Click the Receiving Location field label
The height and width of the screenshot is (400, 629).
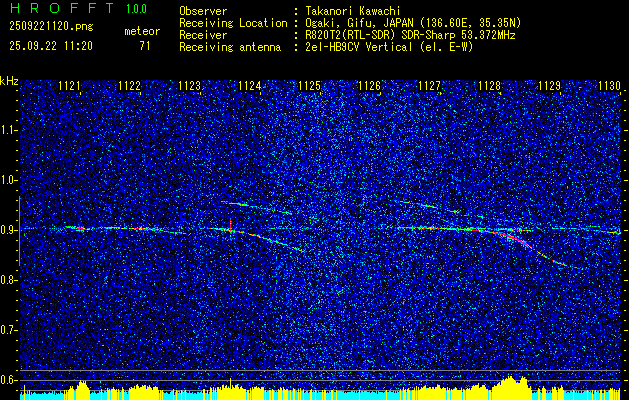tap(233, 23)
